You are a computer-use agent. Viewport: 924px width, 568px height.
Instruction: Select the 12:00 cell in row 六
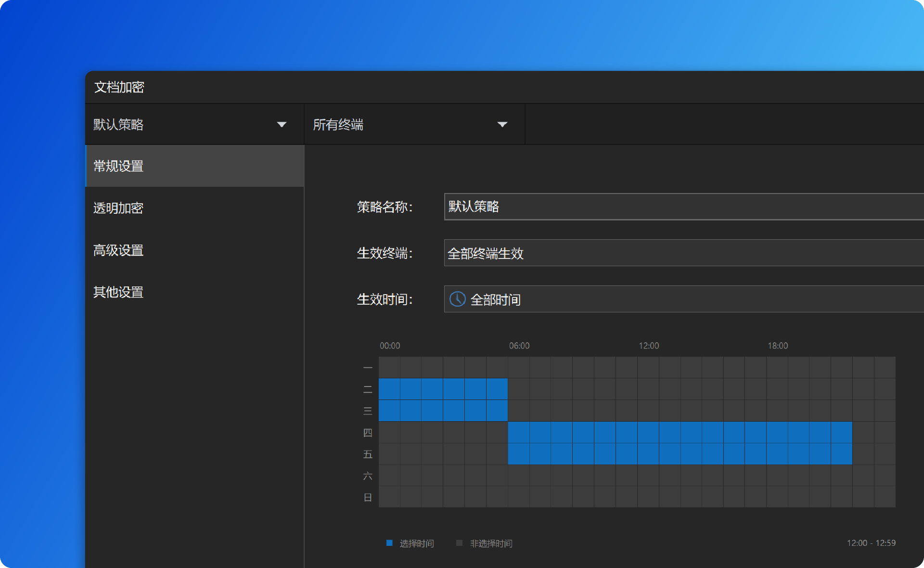pyautogui.click(x=648, y=475)
